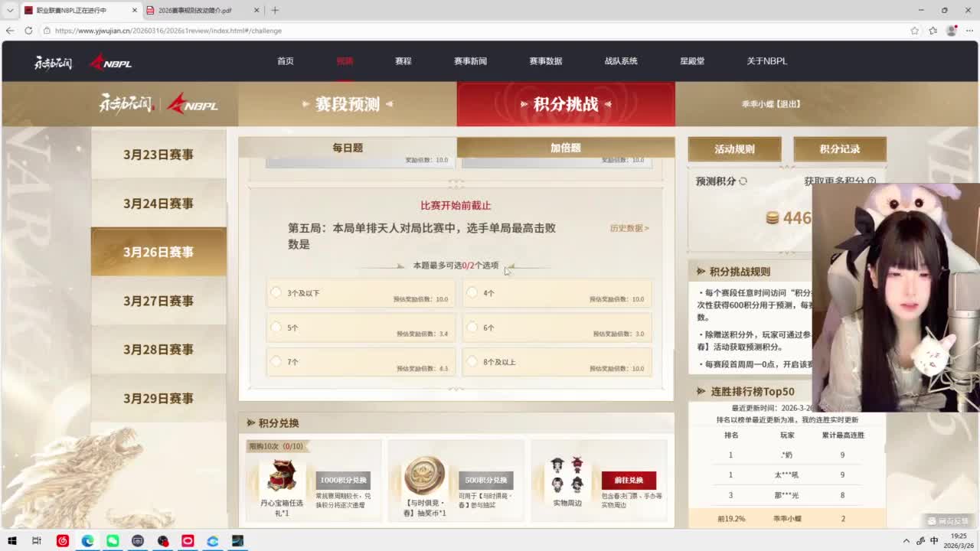Click the round gray monitor app on the taskbar
Screen dimensions: 980x551
click(x=138, y=541)
